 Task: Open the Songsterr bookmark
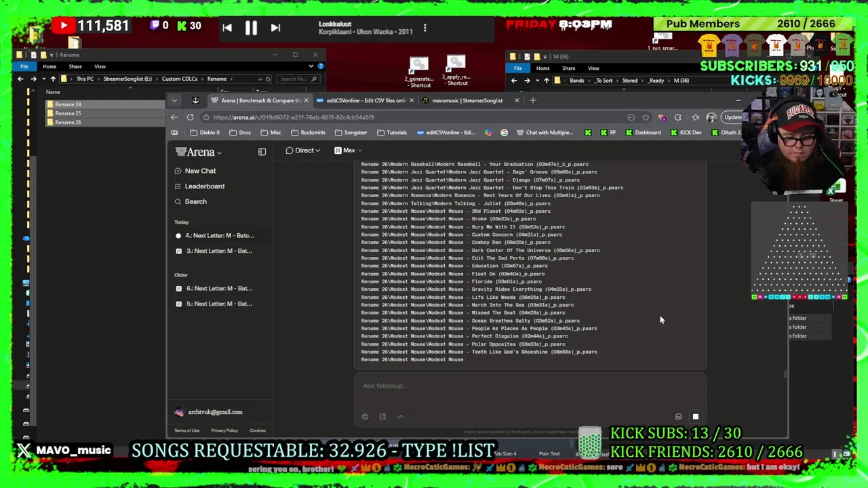pyautogui.click(x=351, y=133)
